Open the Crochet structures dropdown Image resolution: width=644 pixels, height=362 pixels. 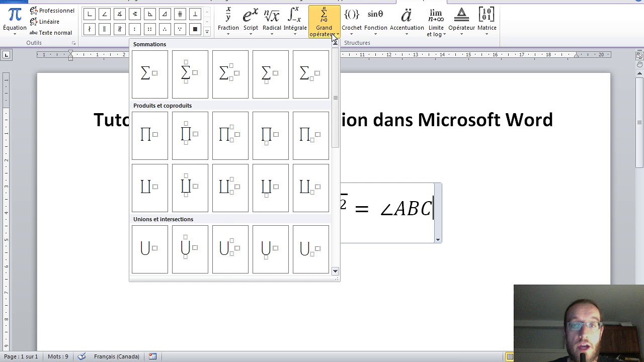(x=352, y=22)
